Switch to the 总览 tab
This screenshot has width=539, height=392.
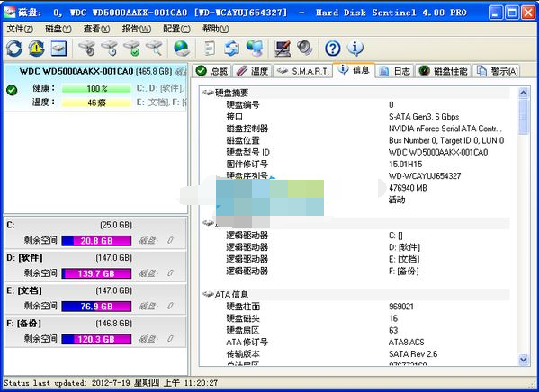(211, 71)
